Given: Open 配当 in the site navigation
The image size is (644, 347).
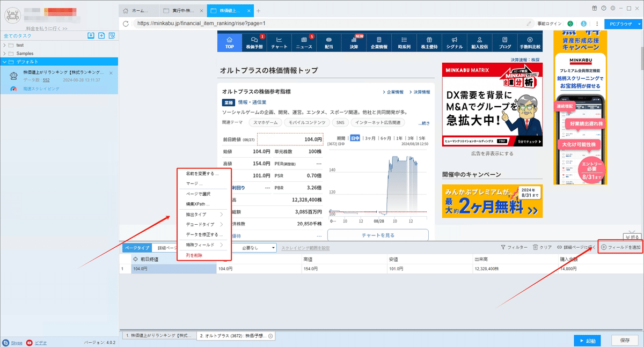Looking at the screenshot, I should pyautogui.click(x=329, y=42).
